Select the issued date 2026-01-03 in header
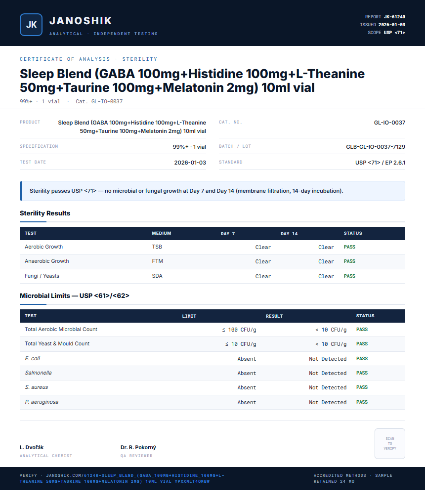Screen dimensions: 425x504 (391, 25)
